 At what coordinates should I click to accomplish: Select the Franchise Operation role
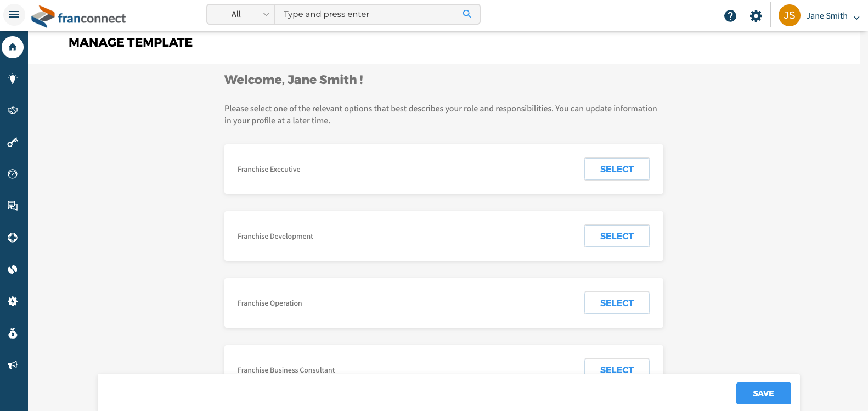(x=617, y=303)
